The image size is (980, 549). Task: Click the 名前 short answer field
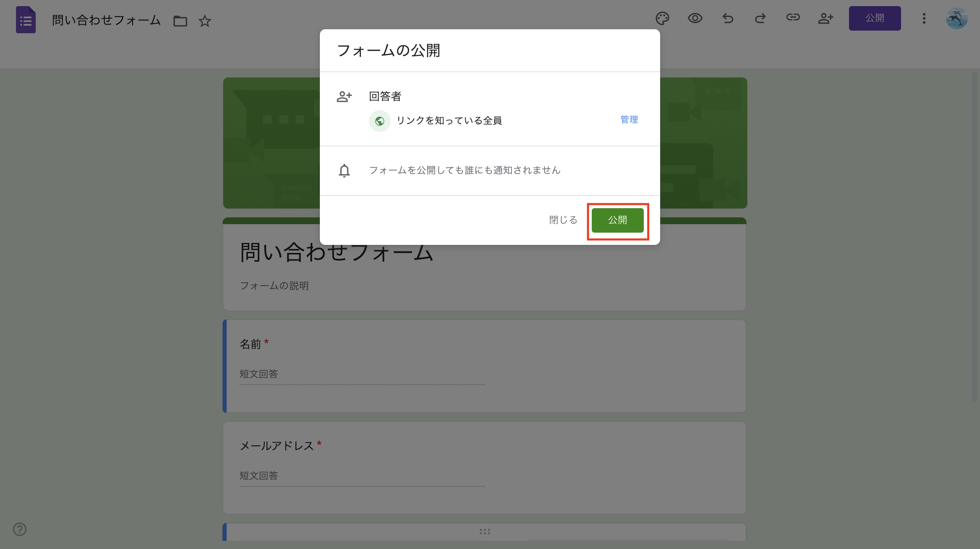(x=361, y=374)
